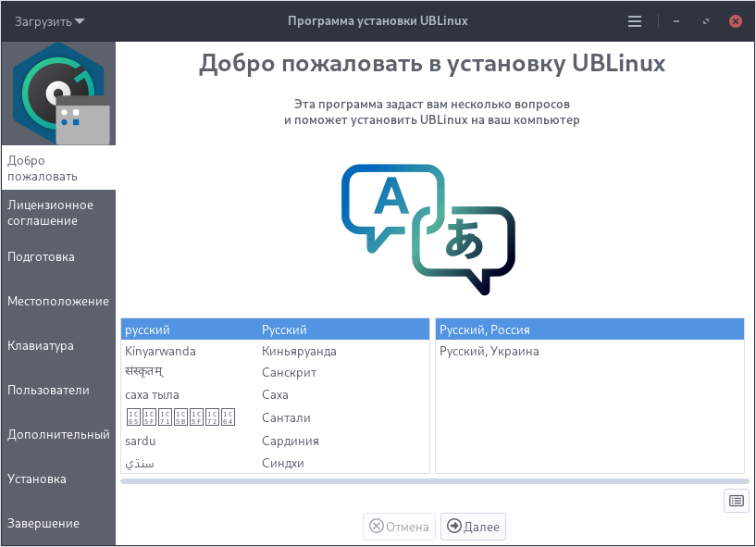Go to Установка step

click(59, 479)
